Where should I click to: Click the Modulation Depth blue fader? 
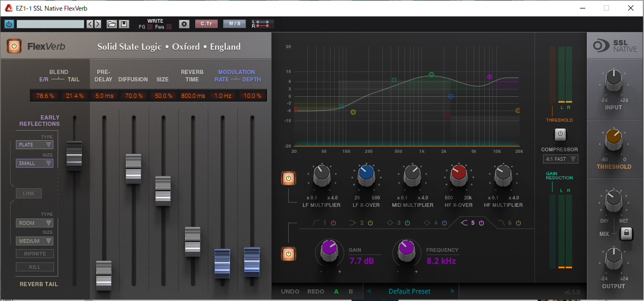point(252,262)
